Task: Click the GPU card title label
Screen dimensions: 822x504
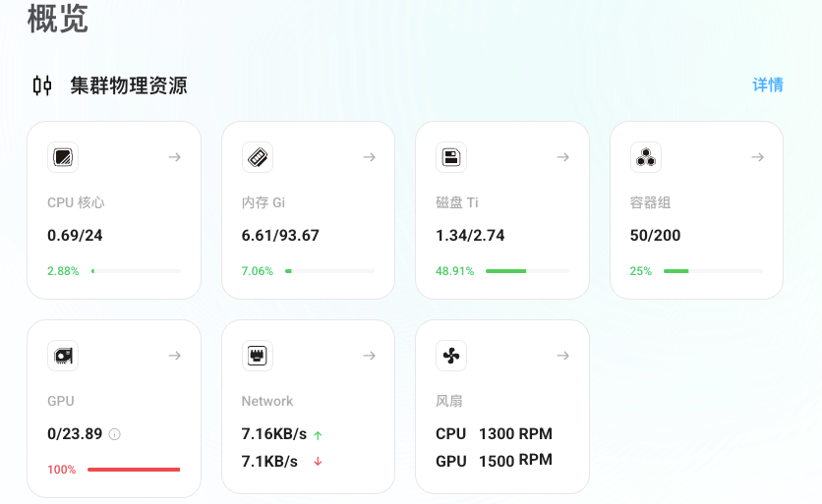Action: 61,401
